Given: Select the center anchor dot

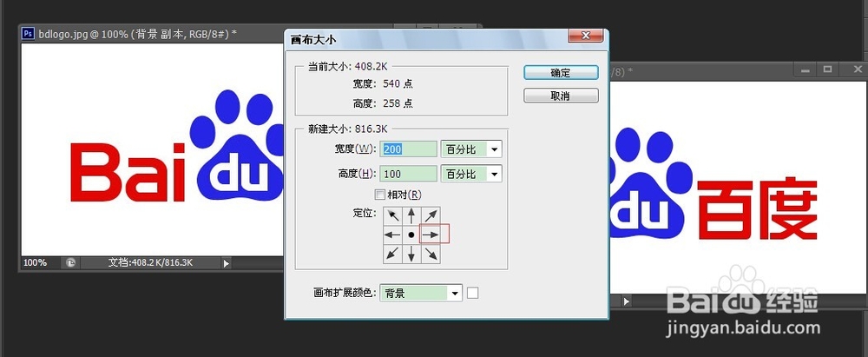Looking at the screenshot, I should point(411,235).
